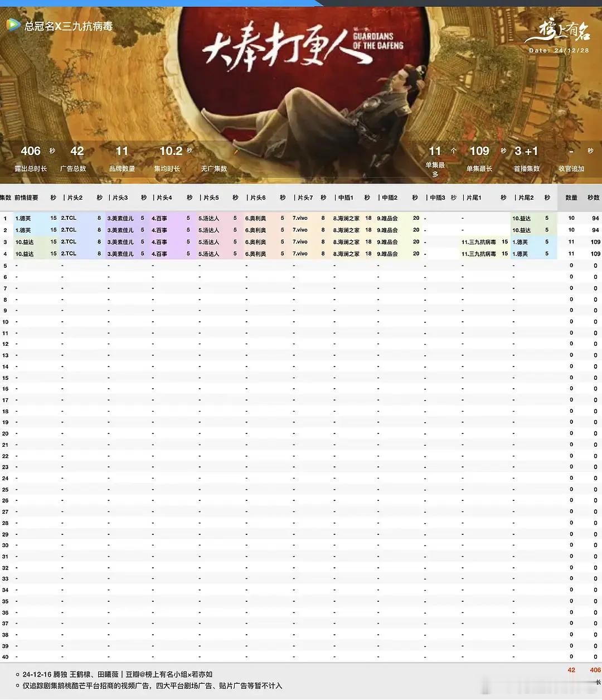Click episode number 40 in 集数 column

point(6,657)
